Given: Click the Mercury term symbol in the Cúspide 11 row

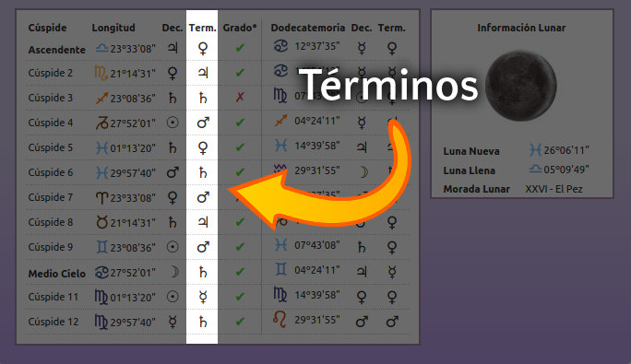Looking at the screenshot, I should (203, 297).
